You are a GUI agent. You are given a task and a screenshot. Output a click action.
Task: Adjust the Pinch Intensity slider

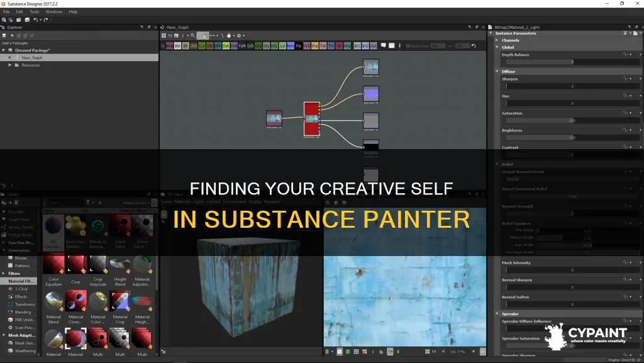pyautogui.click(x=572, y=270)
